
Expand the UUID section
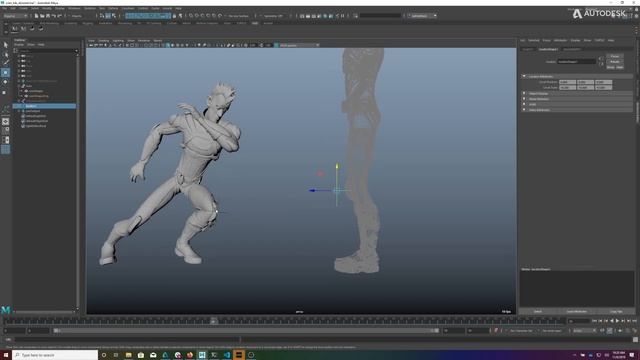[524, 104]
